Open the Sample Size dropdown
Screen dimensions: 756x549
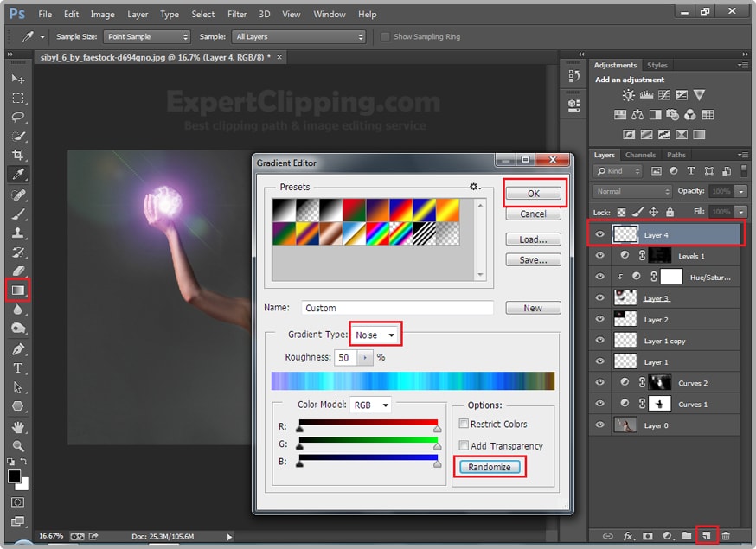point(147,37)
